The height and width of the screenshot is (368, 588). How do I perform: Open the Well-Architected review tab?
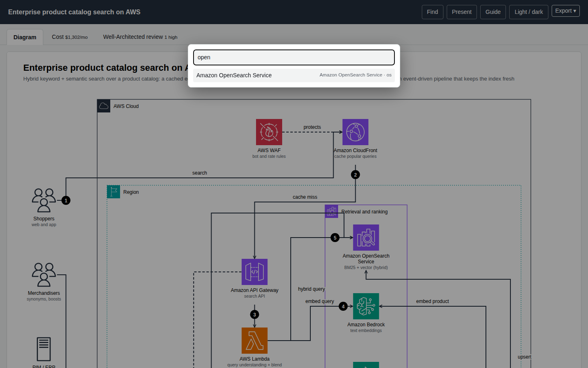point(140,37)
